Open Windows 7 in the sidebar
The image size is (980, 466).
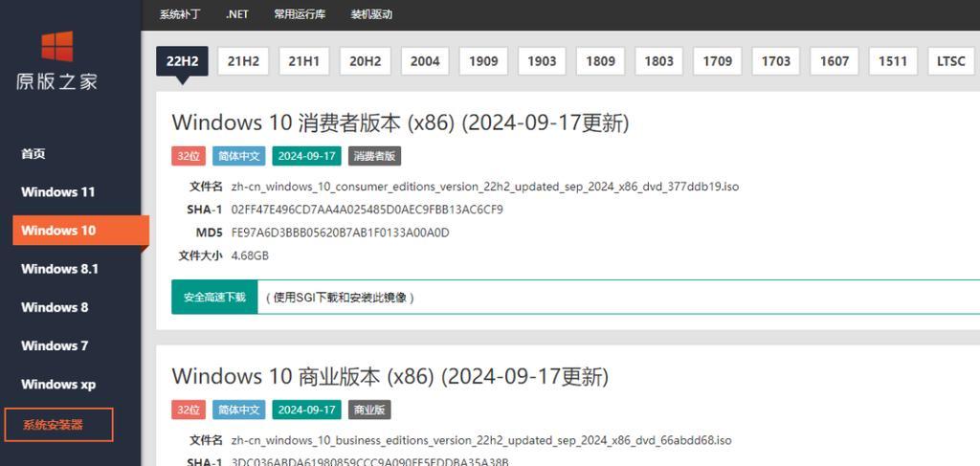coord(55,345)
